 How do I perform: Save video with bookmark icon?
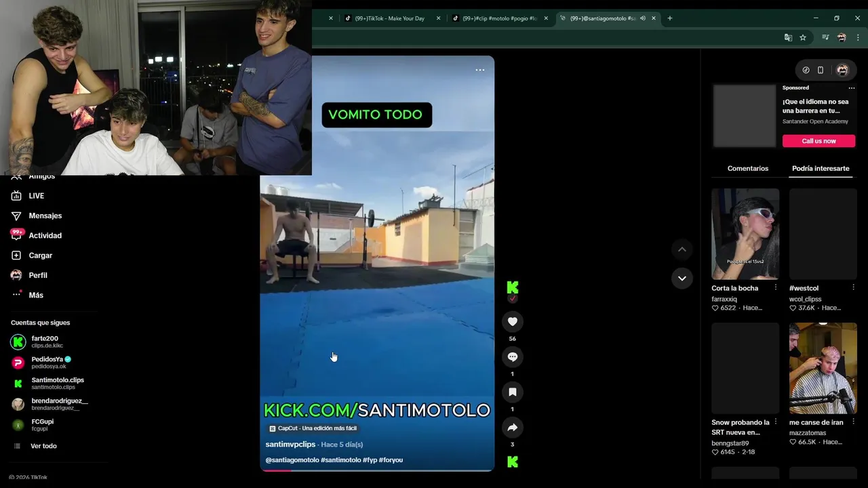click(513, 392)
